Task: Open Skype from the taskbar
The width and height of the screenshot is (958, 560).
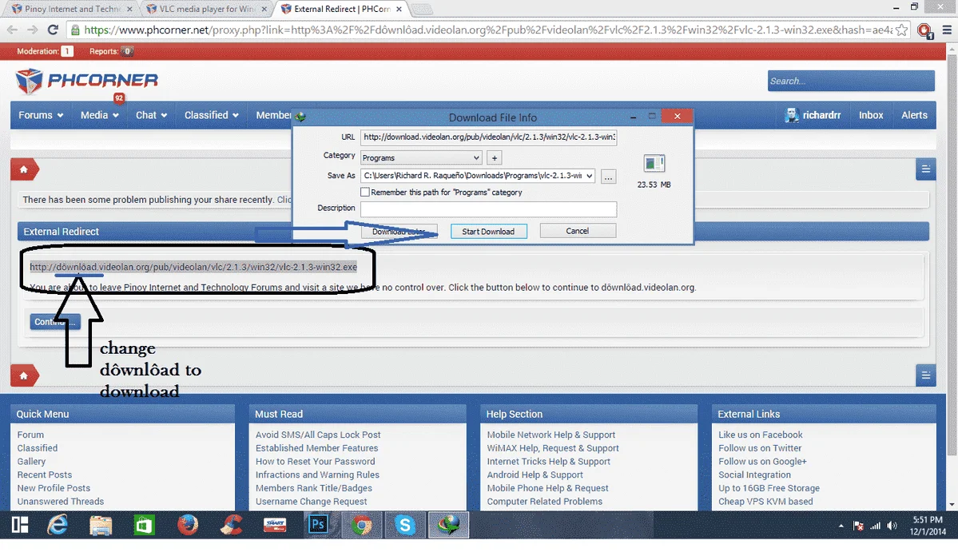Action: pyautogui.click(x=404, y=525)
